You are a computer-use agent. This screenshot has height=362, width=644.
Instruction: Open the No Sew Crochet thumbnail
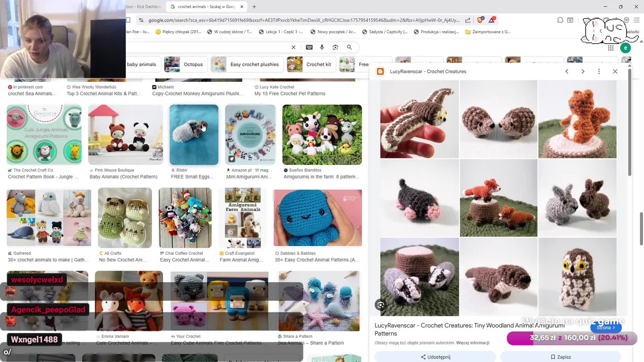coord(125,218)
